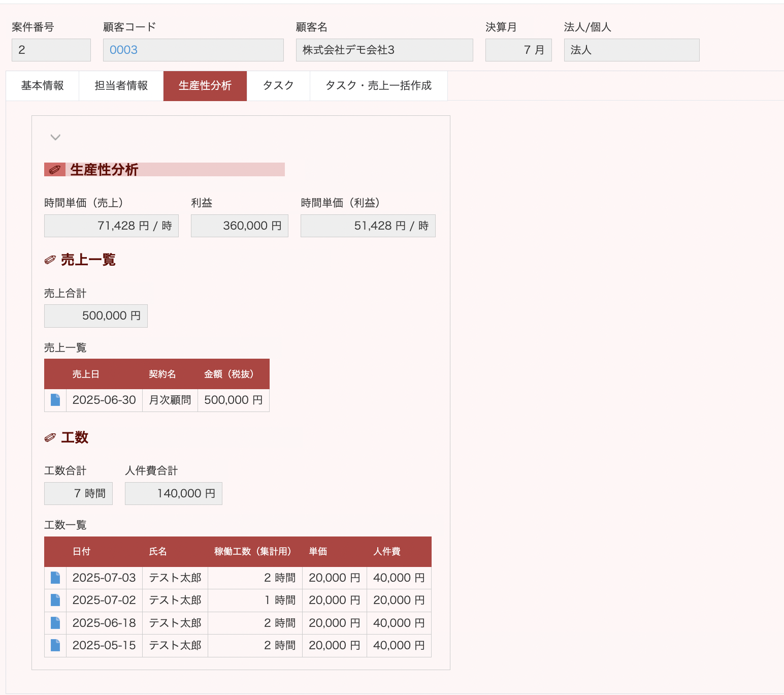
Task: Click unit price 20,000 円 in 2025-05-15 row
Action: point(335,645)
